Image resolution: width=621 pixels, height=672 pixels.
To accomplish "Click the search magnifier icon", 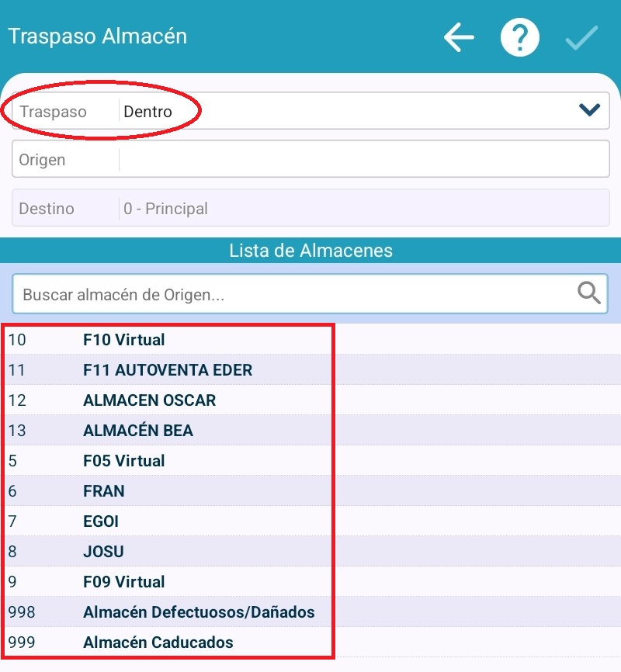I will tap(589, 293).
